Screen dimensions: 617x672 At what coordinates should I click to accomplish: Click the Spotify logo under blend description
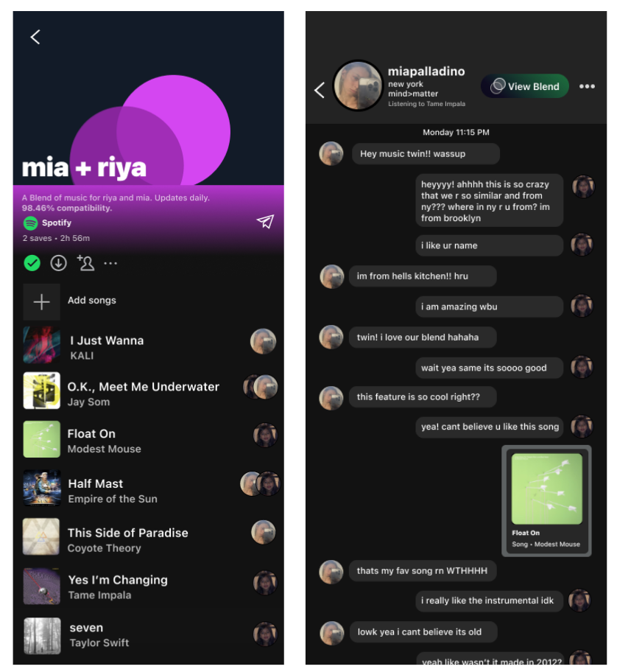click(x=30, y=223)
